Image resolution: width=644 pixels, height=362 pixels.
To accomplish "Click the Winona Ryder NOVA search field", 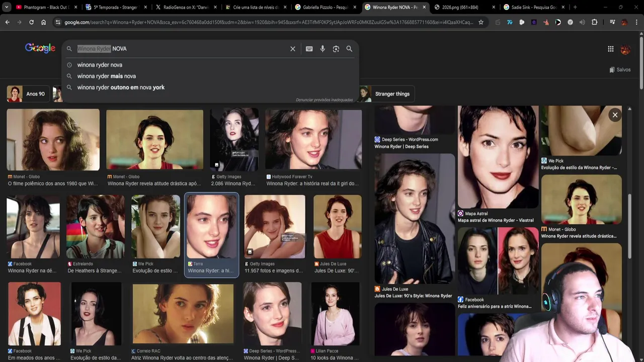I will 181,49.
